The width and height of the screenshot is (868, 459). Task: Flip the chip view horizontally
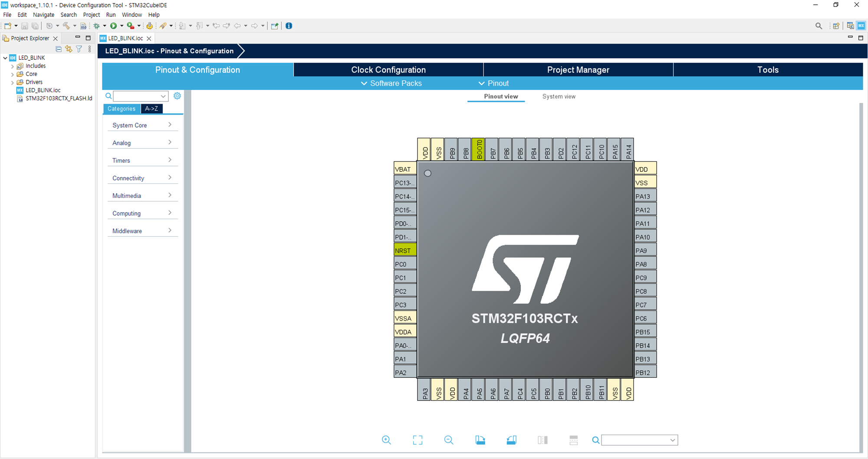point(542,440)
